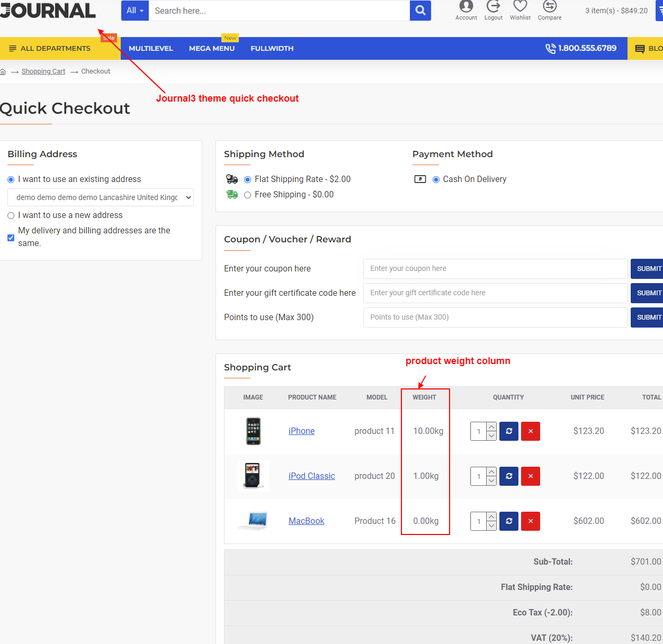Open the MacBook product link
Viewport: 663px width, 644px height.
coord(307,521)
